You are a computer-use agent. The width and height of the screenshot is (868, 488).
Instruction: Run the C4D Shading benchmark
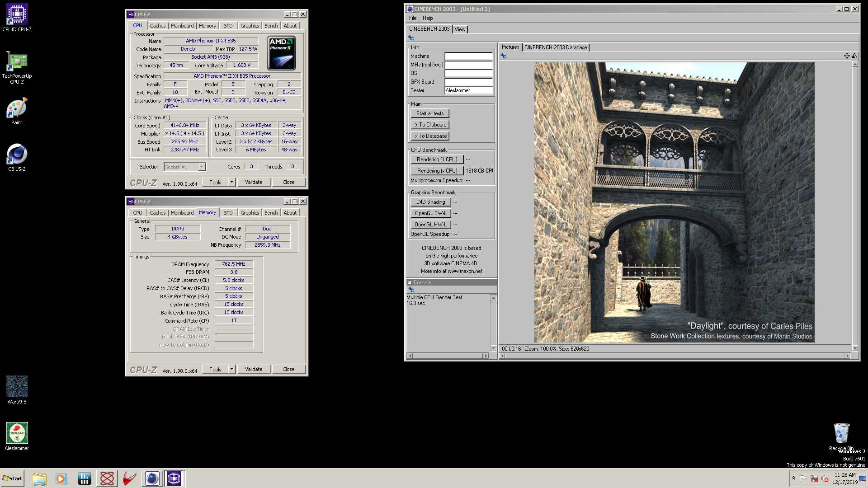(430, 202)
